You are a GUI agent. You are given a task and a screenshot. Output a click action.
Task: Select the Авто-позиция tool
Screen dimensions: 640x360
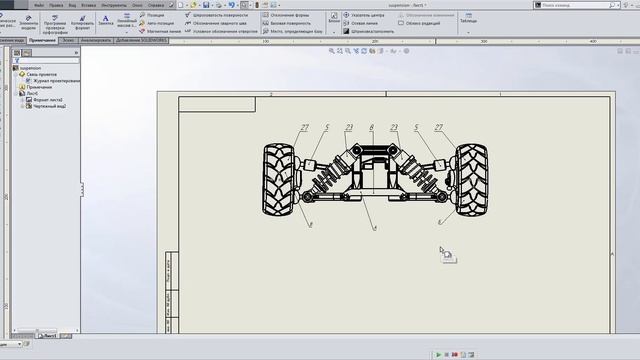pyautogui.click(x=157, y=23)
